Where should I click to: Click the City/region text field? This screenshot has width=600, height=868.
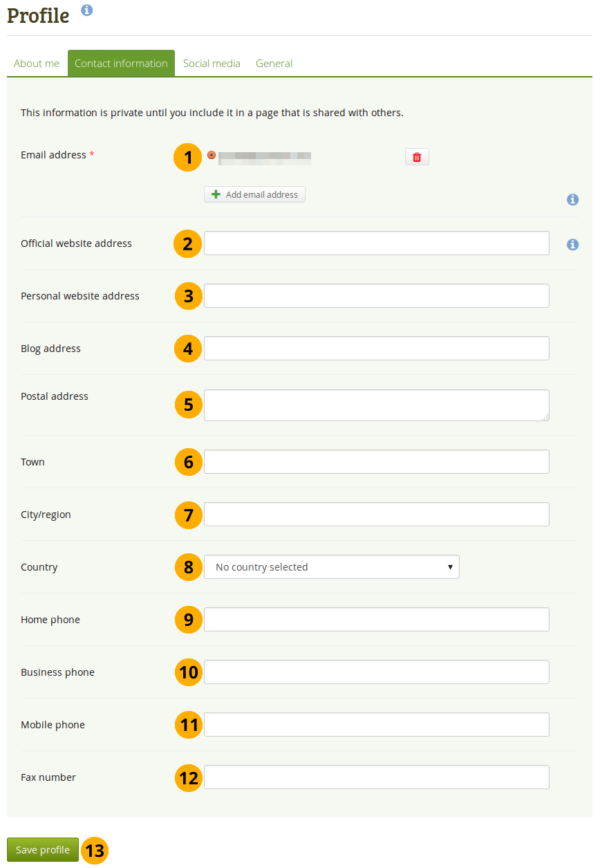click(376, 515)
